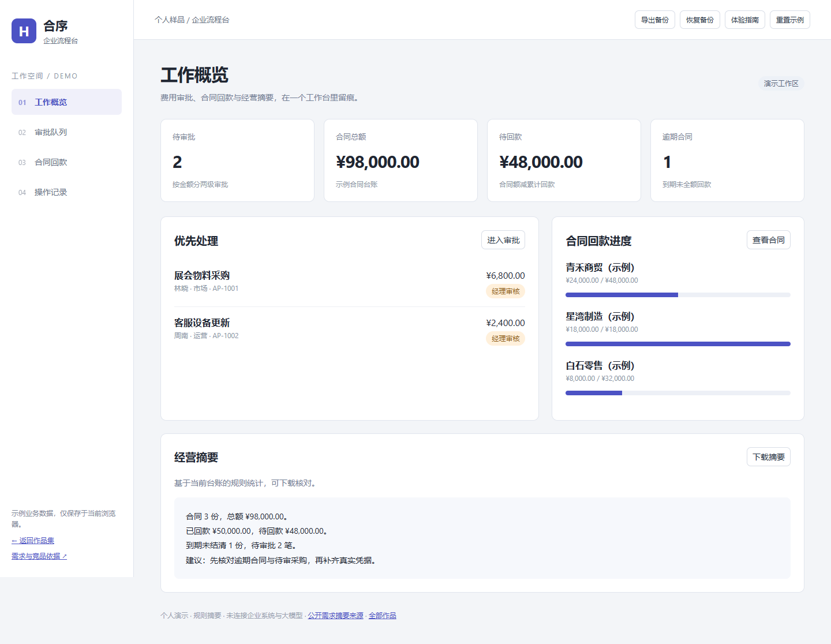Click 经理审核 badge under ¥2,400.00

(506, 339)
